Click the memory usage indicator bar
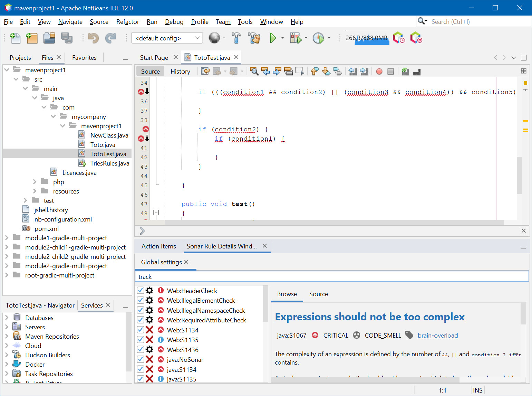Viewport: 532px width, 396px height. click(x=367, y=38)
